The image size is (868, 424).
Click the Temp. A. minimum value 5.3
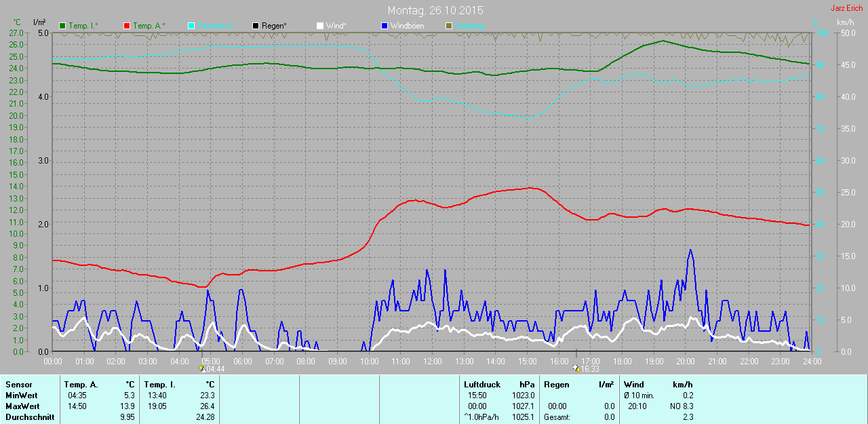click(130, 395)
